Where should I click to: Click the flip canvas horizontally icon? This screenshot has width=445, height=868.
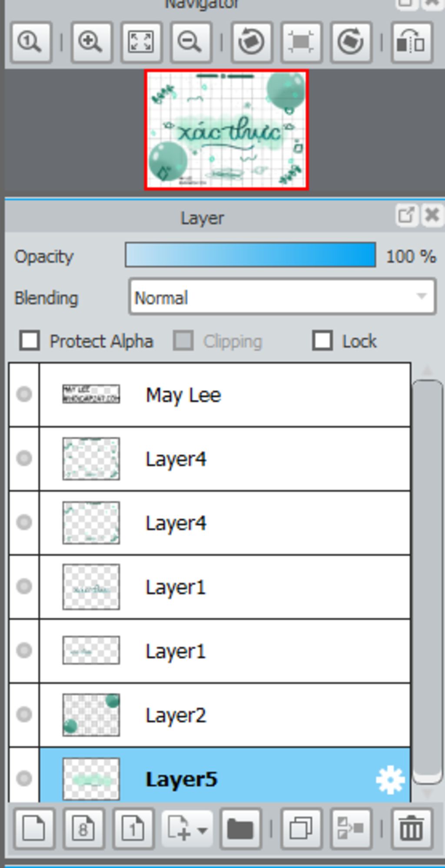pos(412,42)
